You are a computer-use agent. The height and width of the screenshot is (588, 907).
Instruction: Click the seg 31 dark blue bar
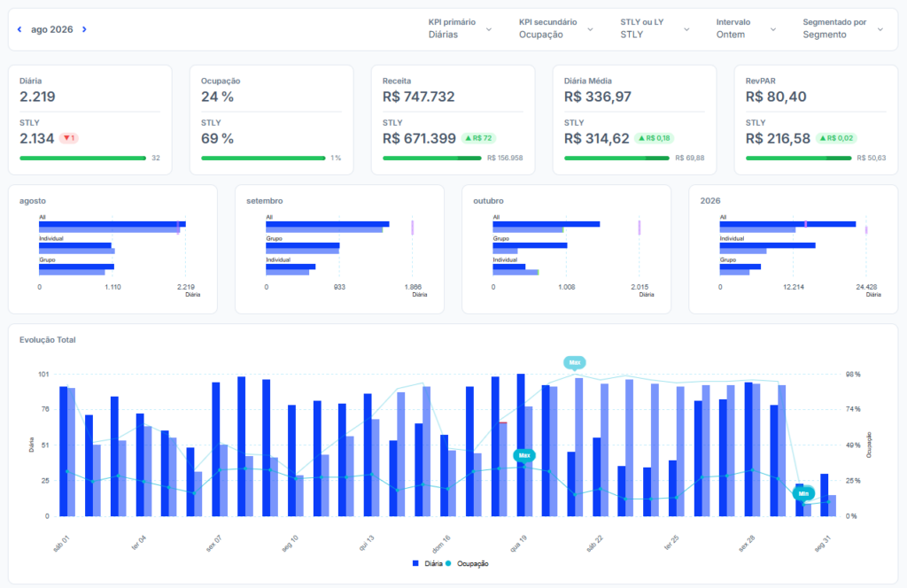(x=825, y=496)
